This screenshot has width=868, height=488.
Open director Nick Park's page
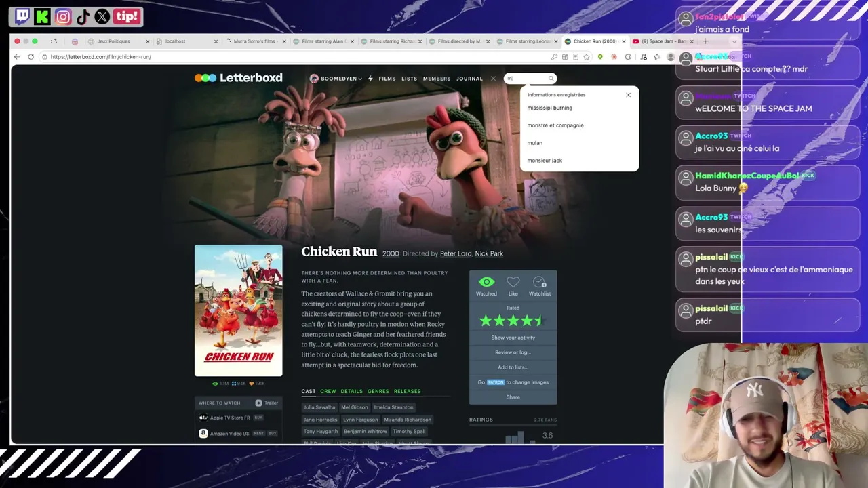489,253
